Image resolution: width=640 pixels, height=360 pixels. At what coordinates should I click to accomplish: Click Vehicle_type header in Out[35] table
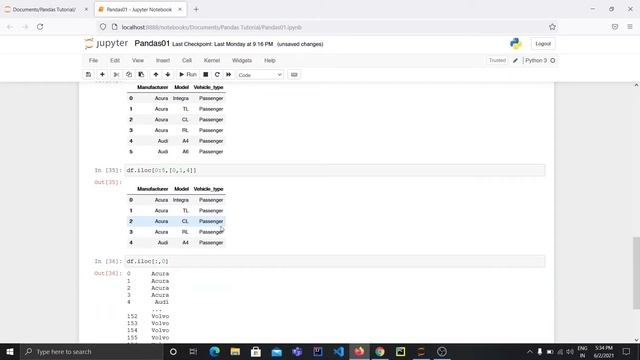[208, 189]
